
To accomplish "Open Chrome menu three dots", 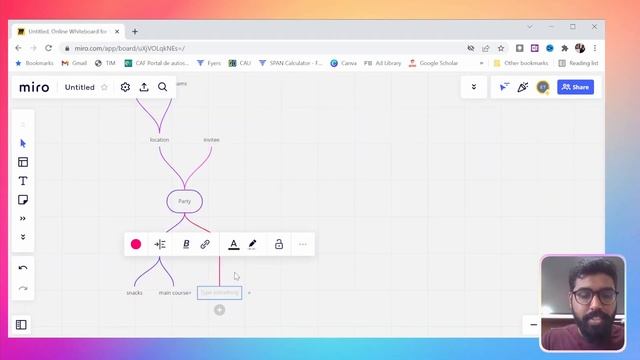I will click(595, 48).
